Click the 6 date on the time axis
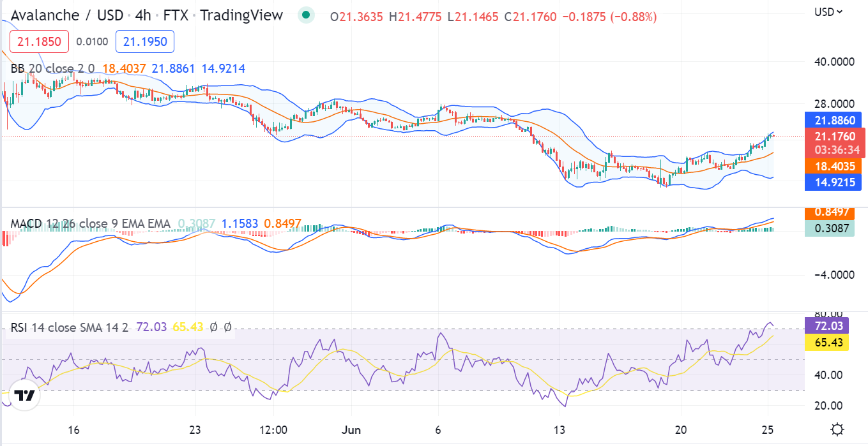This screenshot has width=868, height=446. point(438,429)
